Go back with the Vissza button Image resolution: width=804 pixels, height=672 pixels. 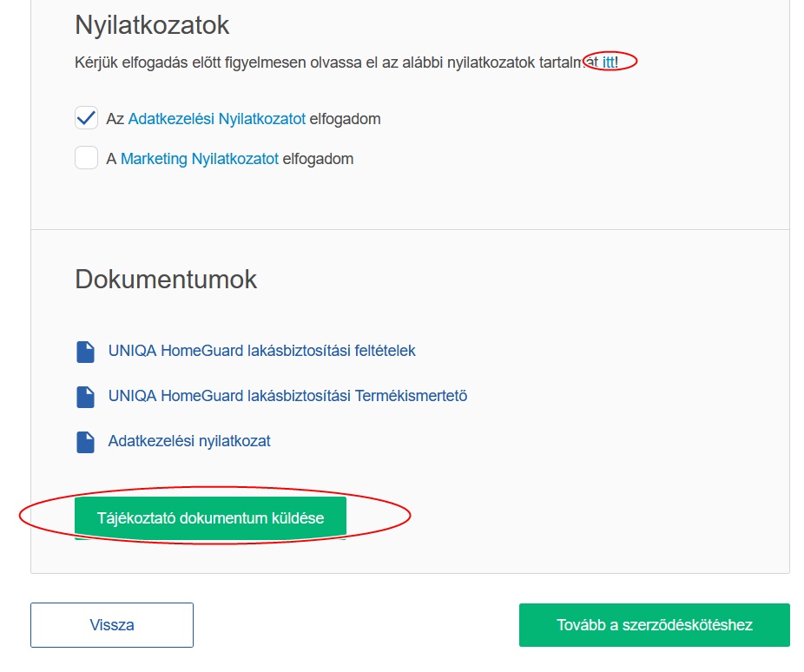[112, 625]
